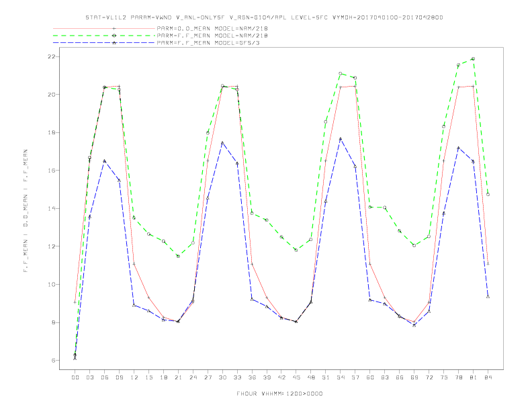Screen dimensions: 532x411
Task: Click x-axis hour label 15
Action: [x=148, y=377]
